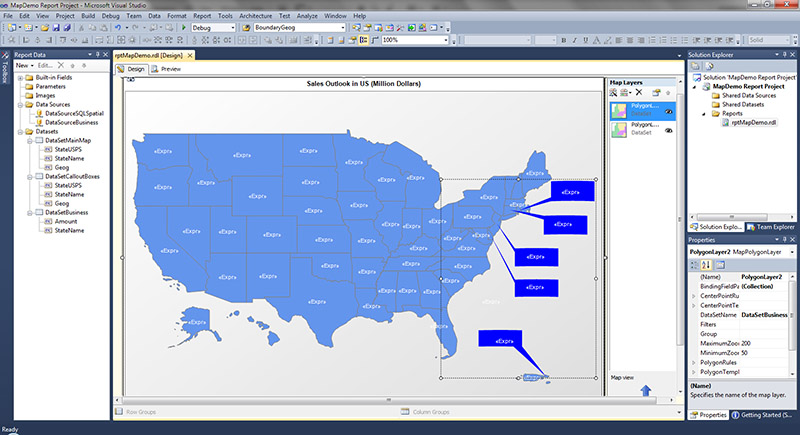
Task: Pin the Report Data panel with auto-hide
Action: [x=97, y=55]
